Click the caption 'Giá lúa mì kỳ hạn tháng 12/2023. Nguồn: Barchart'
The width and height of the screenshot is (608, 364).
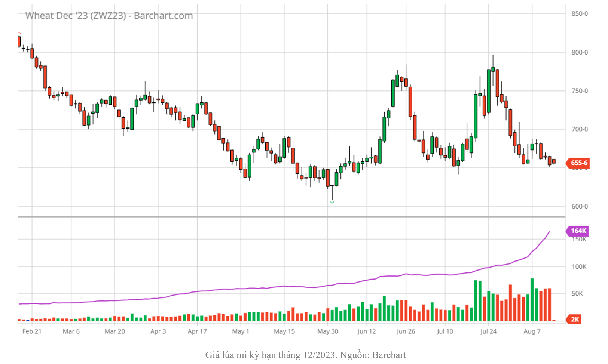[305, 355]
